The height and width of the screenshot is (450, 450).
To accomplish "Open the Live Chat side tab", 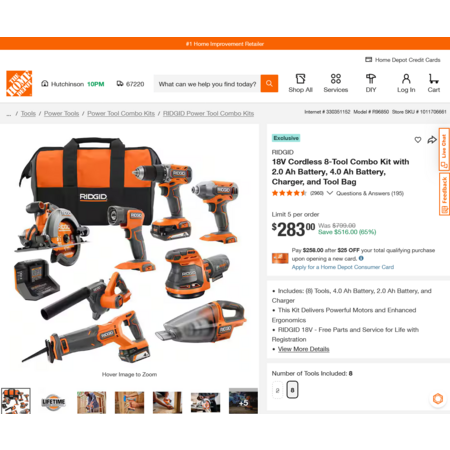I will click(x=444, y=149).
